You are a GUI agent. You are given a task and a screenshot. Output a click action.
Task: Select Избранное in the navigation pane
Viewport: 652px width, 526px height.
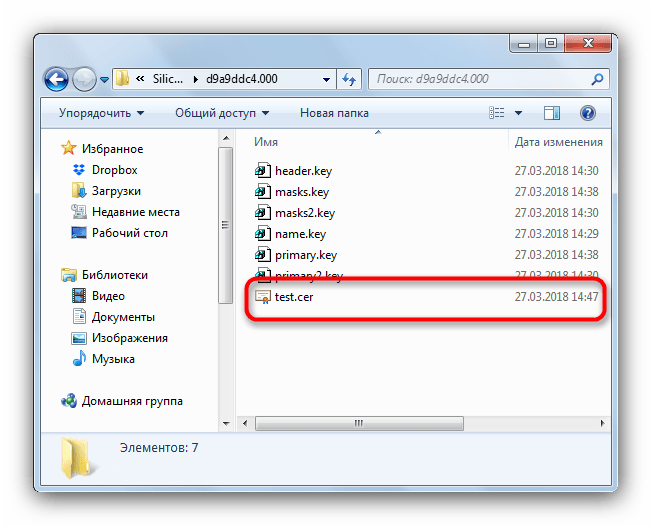pos(112,149)
